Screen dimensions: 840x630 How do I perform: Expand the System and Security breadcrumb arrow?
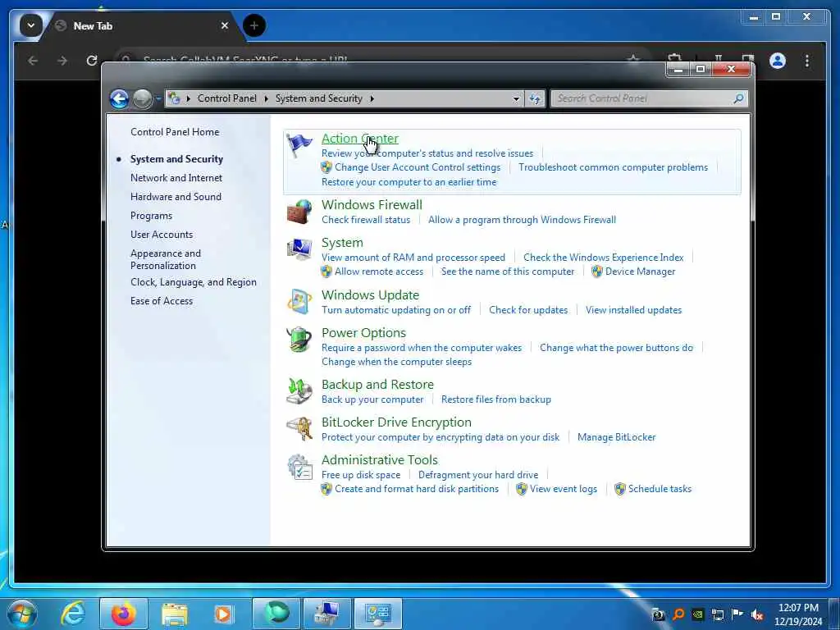coord(372,98)
